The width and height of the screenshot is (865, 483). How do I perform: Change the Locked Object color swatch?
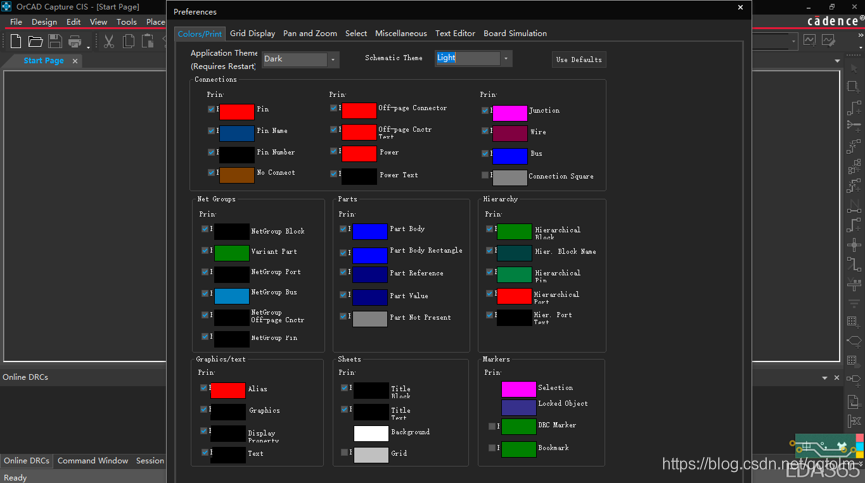519,407
